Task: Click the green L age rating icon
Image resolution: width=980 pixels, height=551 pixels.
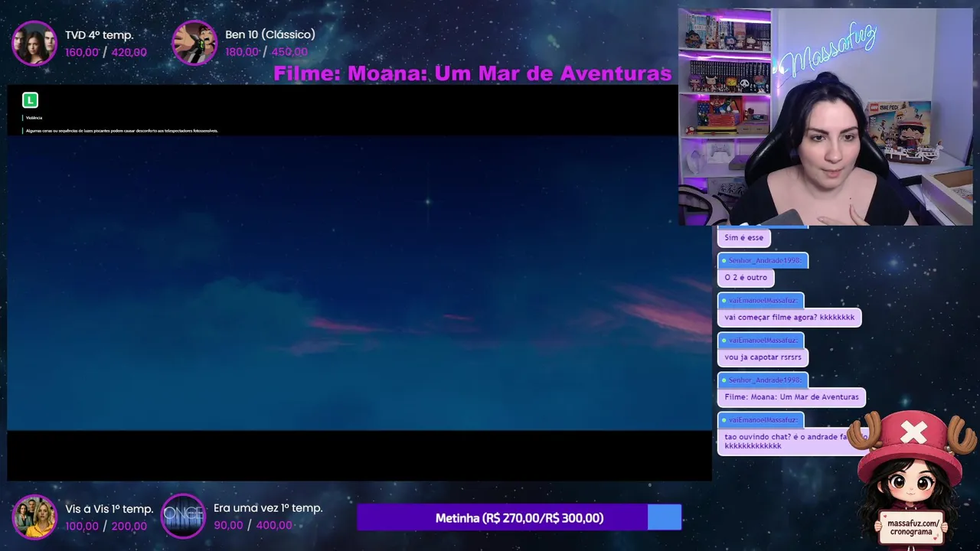Action: pyautogui.click(x=30, y=100)
